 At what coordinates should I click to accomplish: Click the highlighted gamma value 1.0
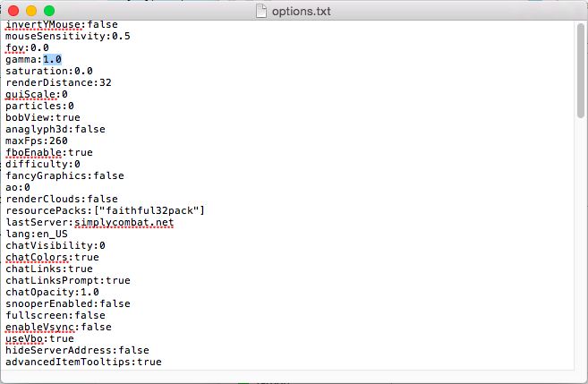tap(52, 59)
